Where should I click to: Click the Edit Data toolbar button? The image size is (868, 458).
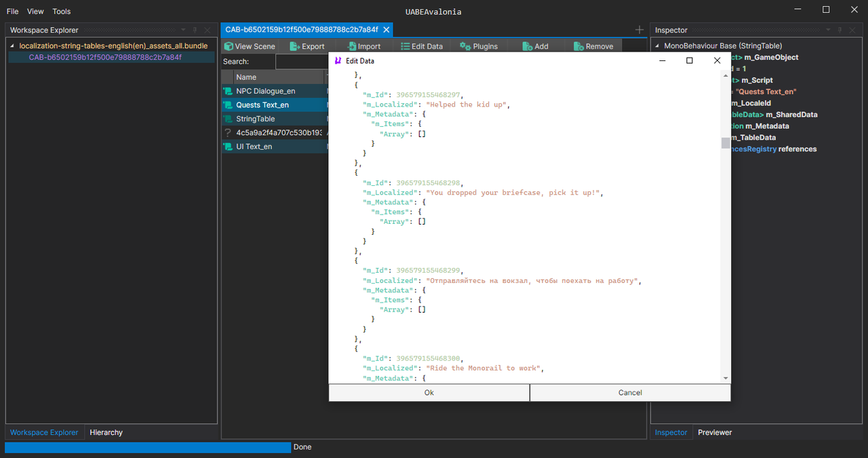(421, 46)
